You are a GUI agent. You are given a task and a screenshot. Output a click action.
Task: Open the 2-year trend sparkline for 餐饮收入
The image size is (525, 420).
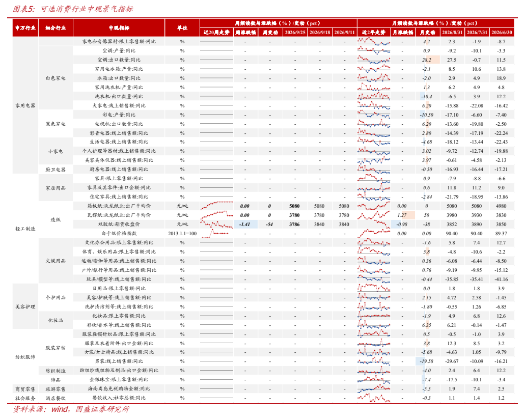pyautogui.click(x=374, y=398)
